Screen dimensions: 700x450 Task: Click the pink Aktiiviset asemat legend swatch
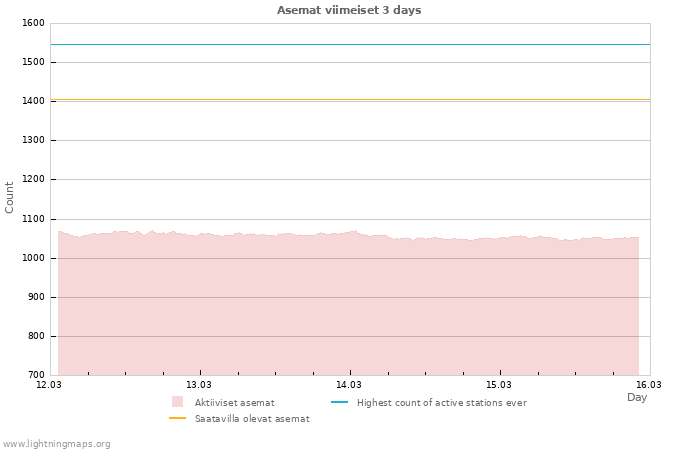pos(177,402)
